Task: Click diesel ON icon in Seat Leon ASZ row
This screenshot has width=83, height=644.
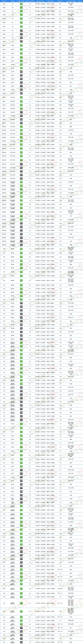Action: click(21, 90)
